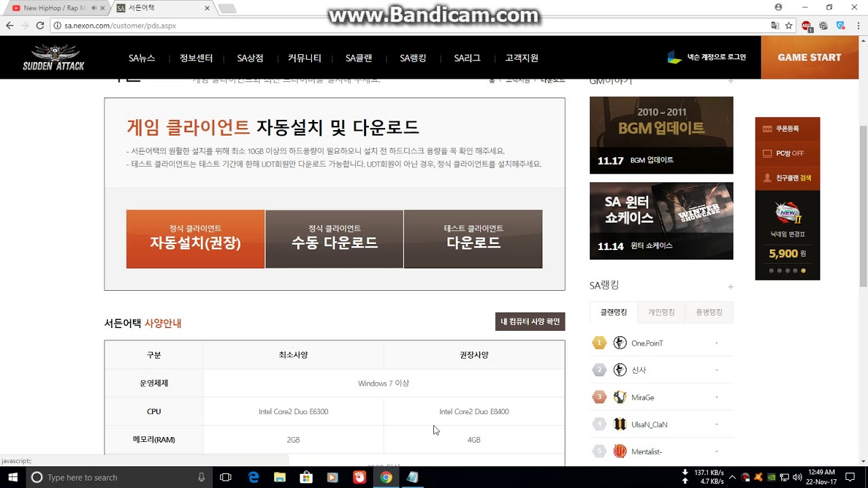This screenshot has height=488, width=868.
Task: Click the Cortana microphone icon
Action: 201,477
